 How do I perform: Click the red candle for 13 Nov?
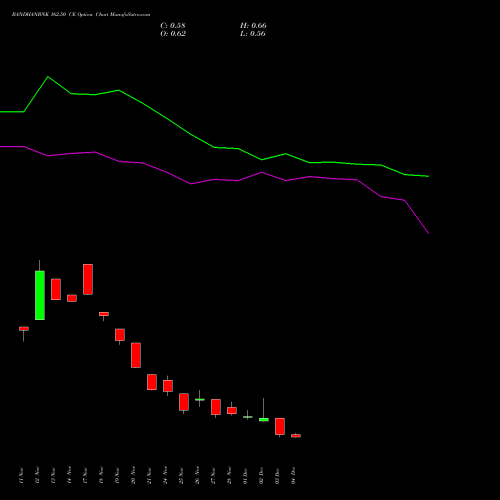[x=56, y=289]
